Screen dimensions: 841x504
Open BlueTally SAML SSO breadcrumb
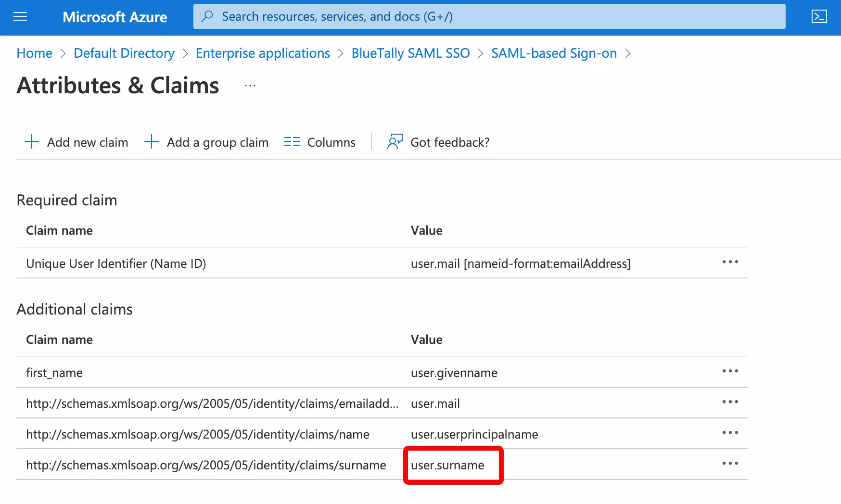(410, 53)
